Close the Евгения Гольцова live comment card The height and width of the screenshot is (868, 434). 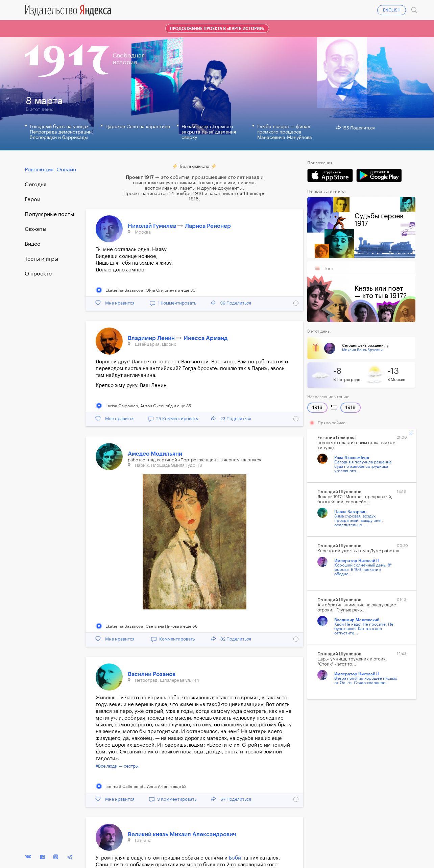tap(411, 433)
